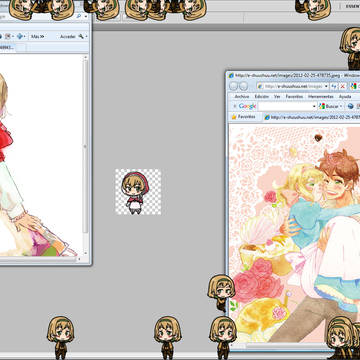Open the Favoritos menu in menu bar
Image resolution: width=360 pixels, height=360 pixels.
point(294,96)
